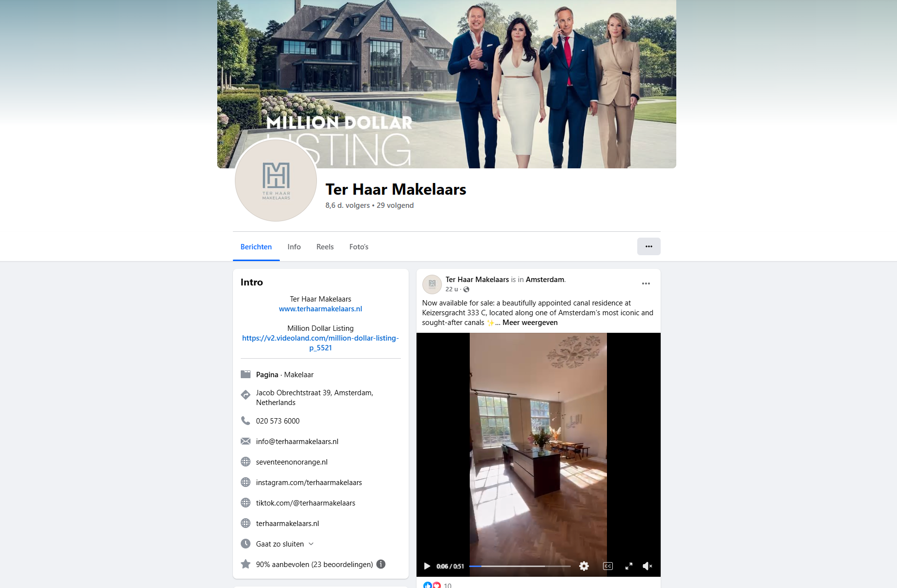
Task: Click the info icon beside beoordelingen
Action: 381,564
